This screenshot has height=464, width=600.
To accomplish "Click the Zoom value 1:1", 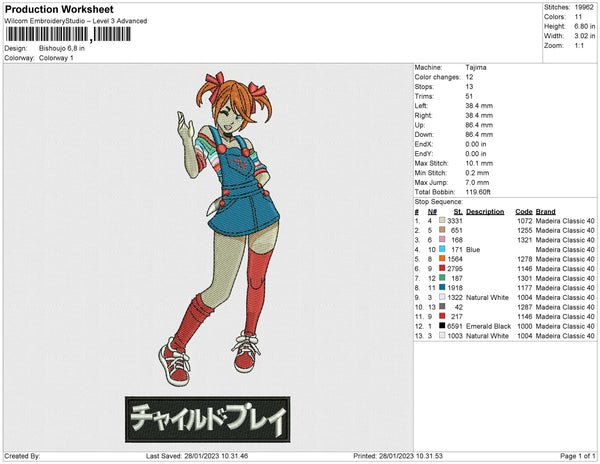I will click(579, 46).
